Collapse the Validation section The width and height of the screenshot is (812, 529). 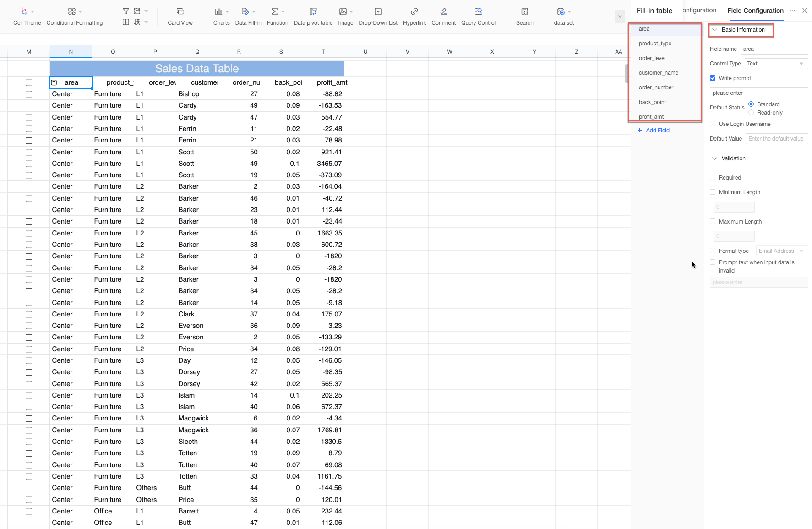point(715,158)
